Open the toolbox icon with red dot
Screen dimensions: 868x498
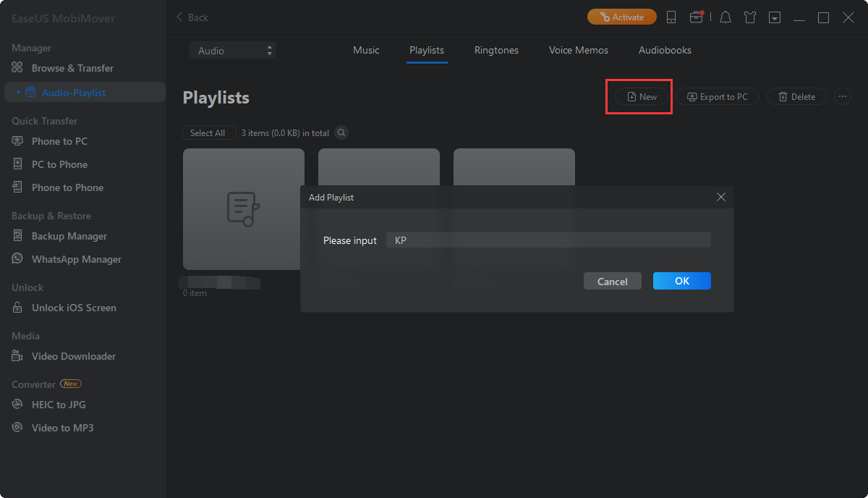[696, 17]
